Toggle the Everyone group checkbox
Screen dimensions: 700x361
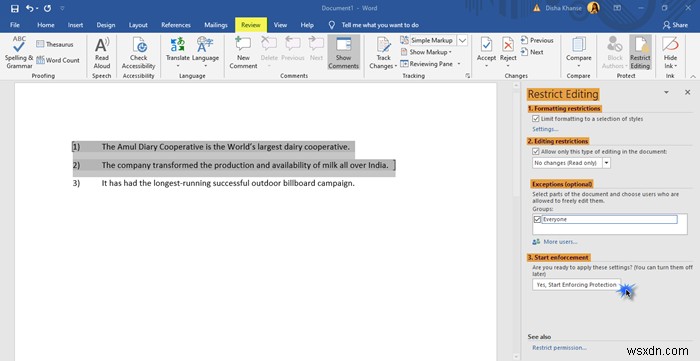pos(537,220)
